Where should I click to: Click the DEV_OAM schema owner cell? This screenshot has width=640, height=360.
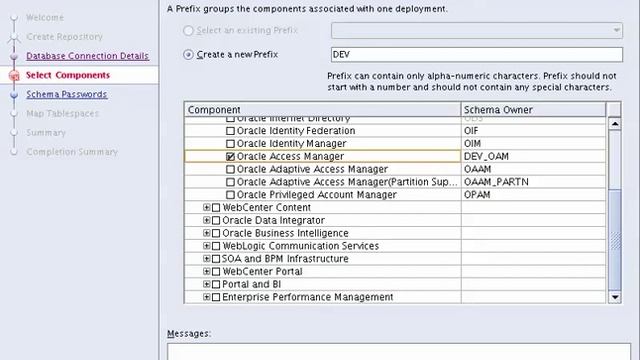(533, 156)
